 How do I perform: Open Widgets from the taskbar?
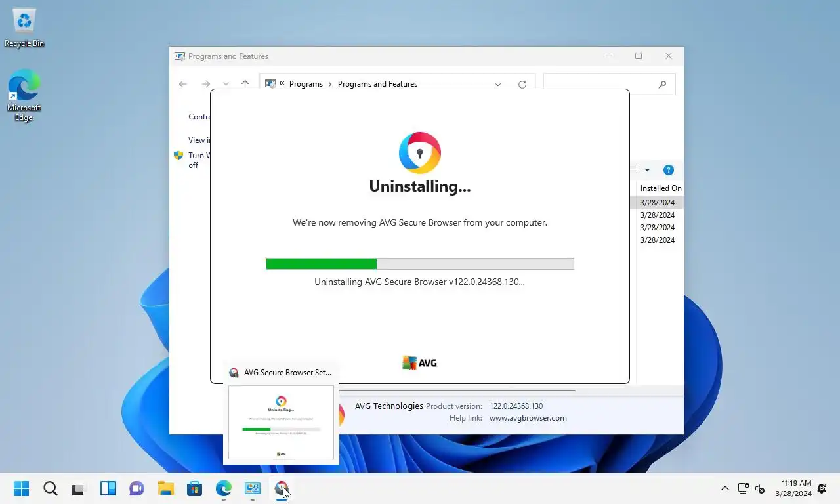(x=108, y=489)
